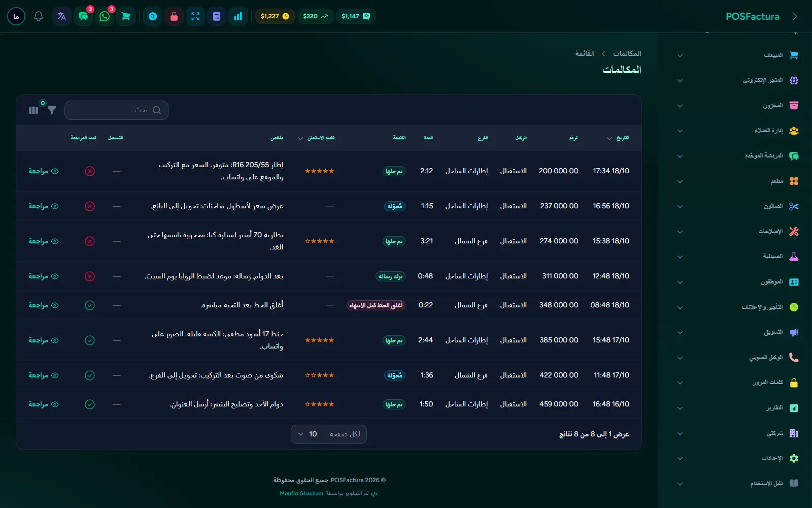Screen dimensions: 812x508
Task: Open the shopping cart icon in top bar
Action: 126,16
